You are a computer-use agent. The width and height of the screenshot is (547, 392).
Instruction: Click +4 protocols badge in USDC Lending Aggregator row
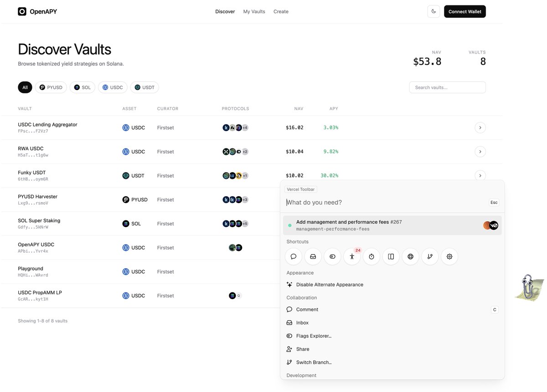pyautogui.click(x=245, y=128)
